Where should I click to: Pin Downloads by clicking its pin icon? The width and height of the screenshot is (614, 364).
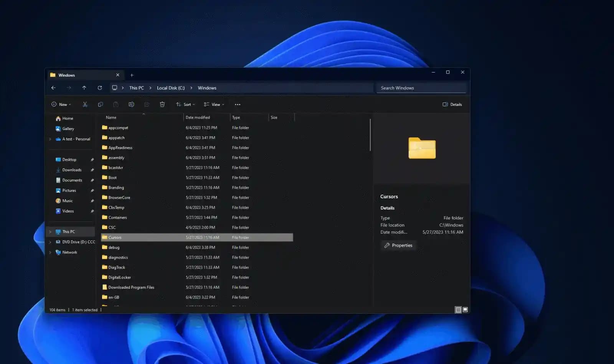pos(92,170)
